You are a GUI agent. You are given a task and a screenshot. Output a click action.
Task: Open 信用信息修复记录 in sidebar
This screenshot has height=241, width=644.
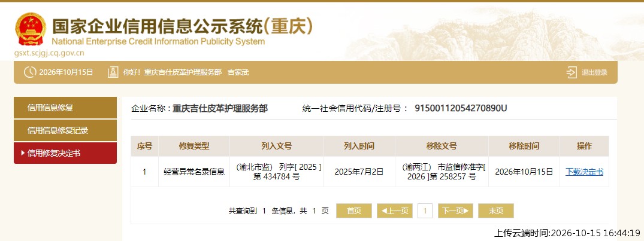[x=65, y=131]
